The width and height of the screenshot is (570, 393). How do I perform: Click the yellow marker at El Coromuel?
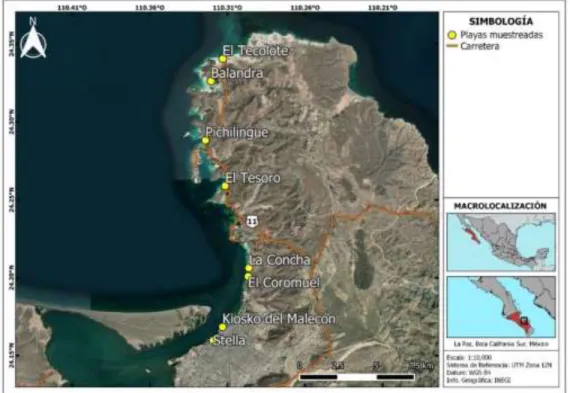[248, 276]
